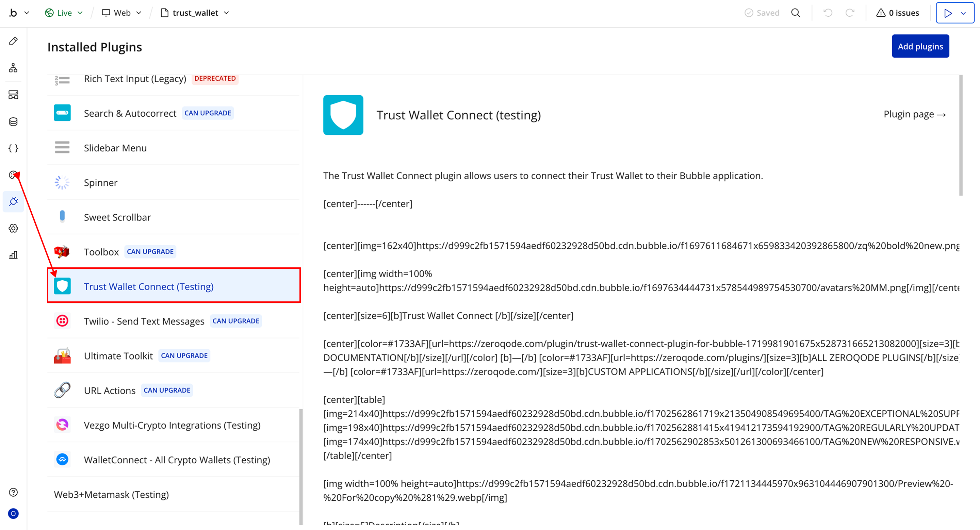Open the help question mark icon
The image size is (980, 530).
13,492
